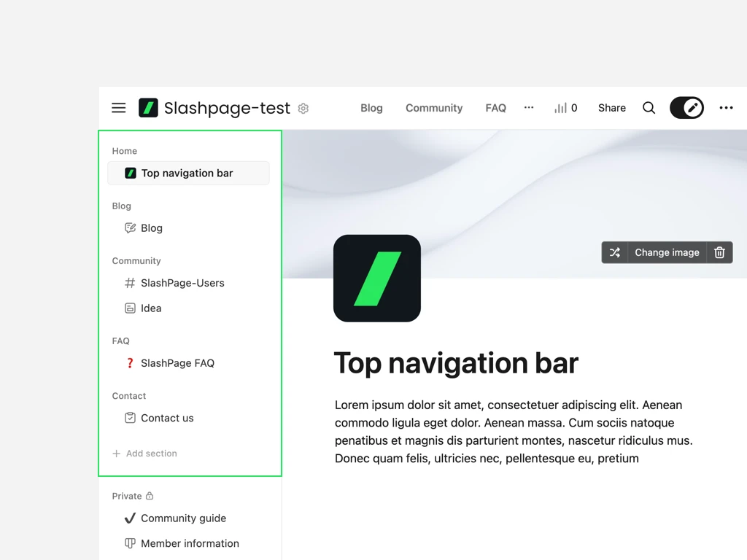Click Change image button on cover
Image resolution: width=747 pixels, height=560 pixels.
click(667, 252)
